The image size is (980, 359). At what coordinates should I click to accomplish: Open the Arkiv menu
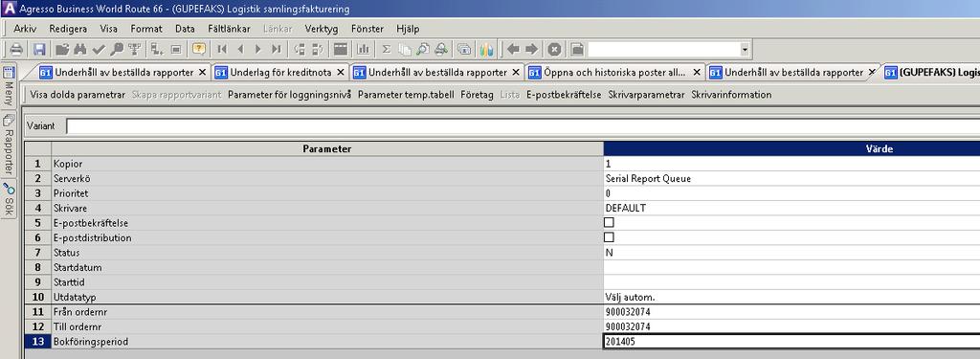tap(25, 29)
